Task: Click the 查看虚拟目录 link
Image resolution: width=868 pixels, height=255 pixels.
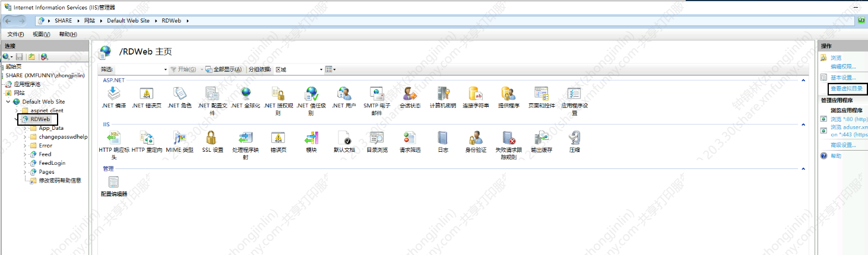Action: point(847,89)
